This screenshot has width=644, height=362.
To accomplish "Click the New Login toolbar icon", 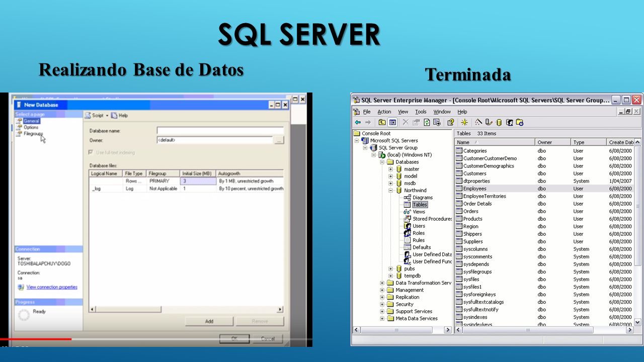I will (x=509, y=122).
